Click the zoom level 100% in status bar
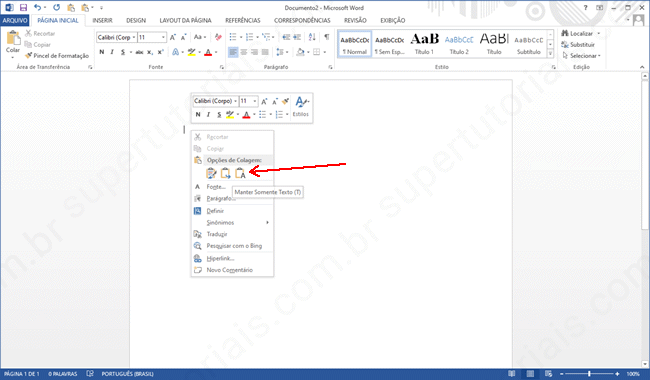Image resolution: width=650 pixels, height=380 pixels. tap(633, 374)
